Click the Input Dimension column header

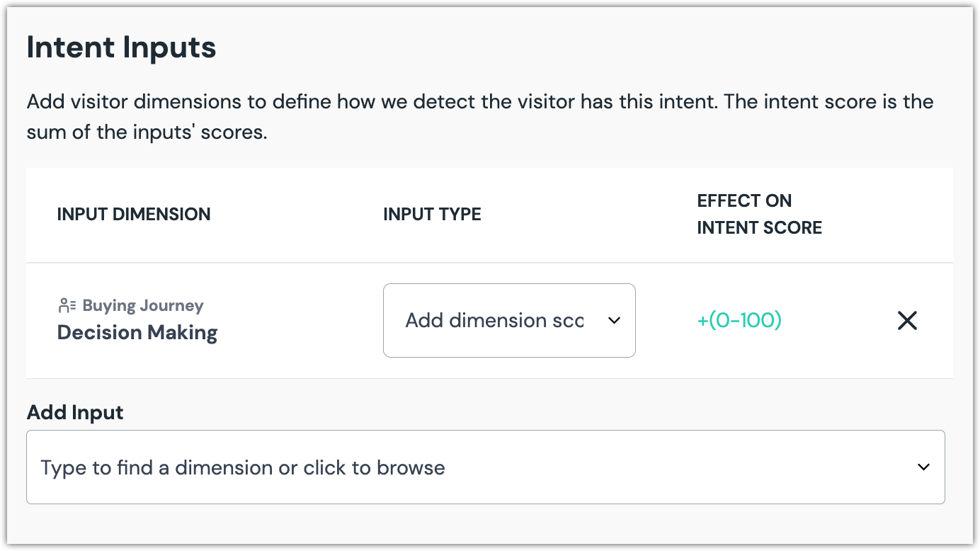[x=134, y=215]
